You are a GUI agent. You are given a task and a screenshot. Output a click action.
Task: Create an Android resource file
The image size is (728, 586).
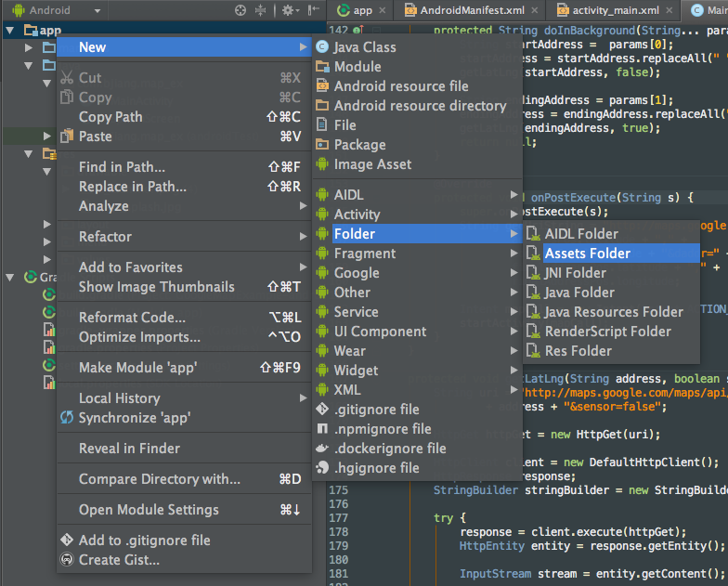pyautogui.click(x=417, y=86)
